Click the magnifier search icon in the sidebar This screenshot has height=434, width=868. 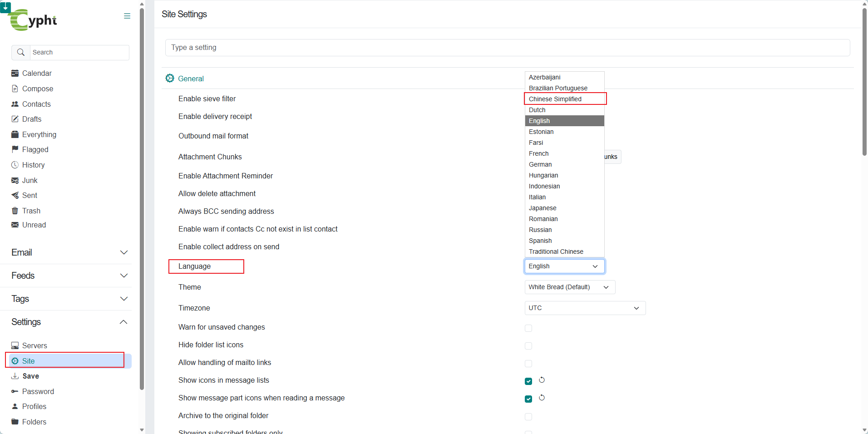pyautogui.click(x=21, y=52)
